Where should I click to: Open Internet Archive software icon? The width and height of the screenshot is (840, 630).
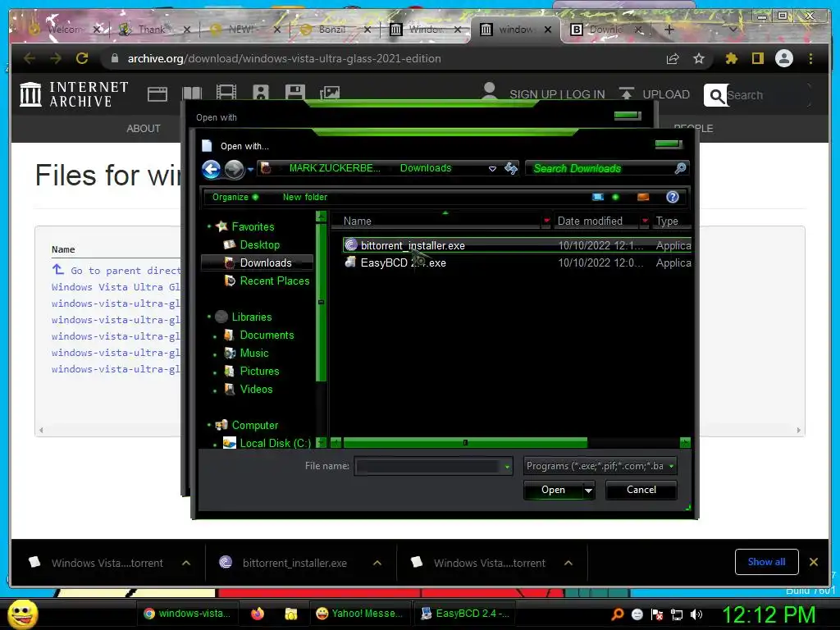point(294,94)
